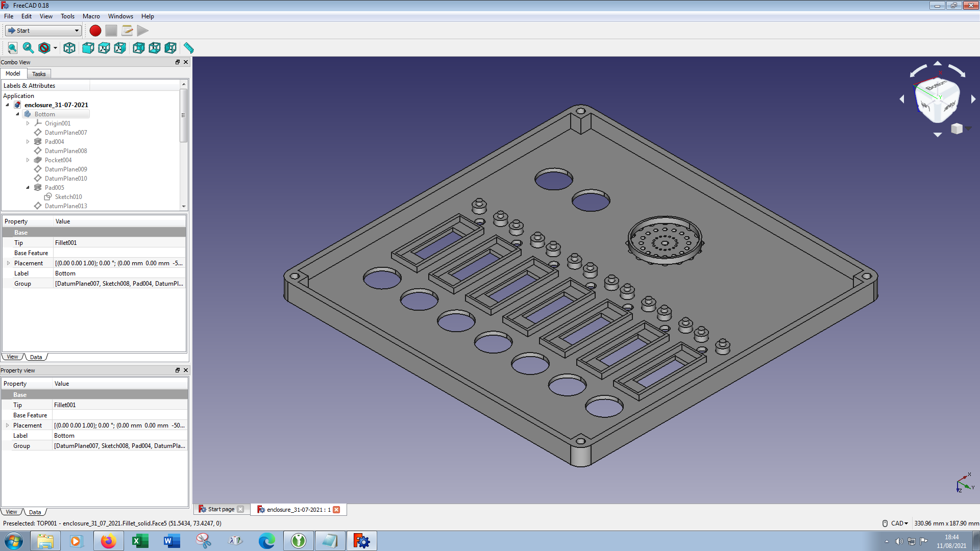The width and height of the screenshot is (980, 551).
Task: Open the Macros dialog notepad icon
Action: [127, 31]
